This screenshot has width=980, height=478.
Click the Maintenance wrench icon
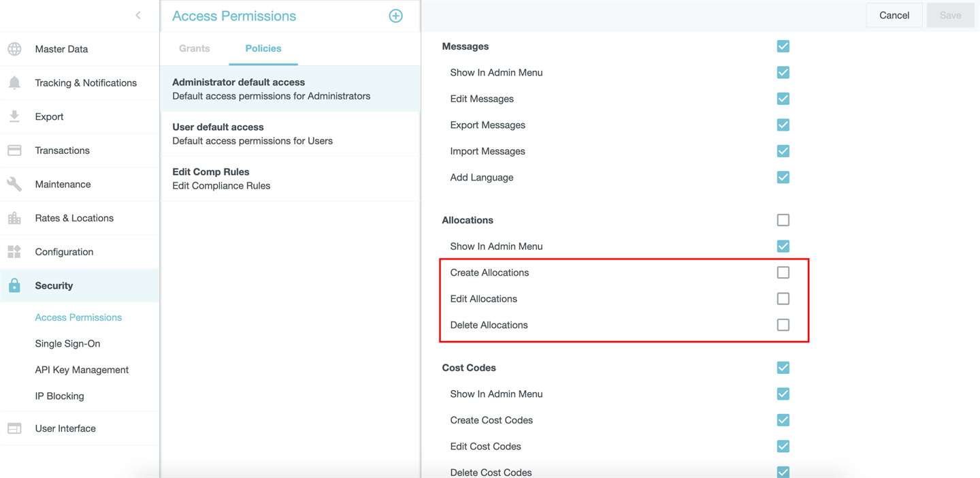pyautogui.click(x=14, y=185)
